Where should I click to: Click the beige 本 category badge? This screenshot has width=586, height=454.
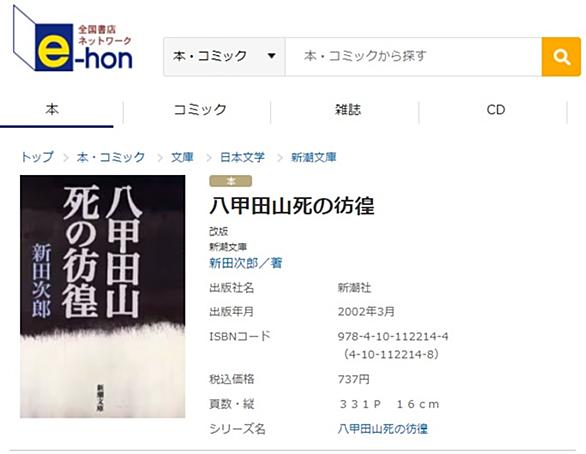(231, 181)
